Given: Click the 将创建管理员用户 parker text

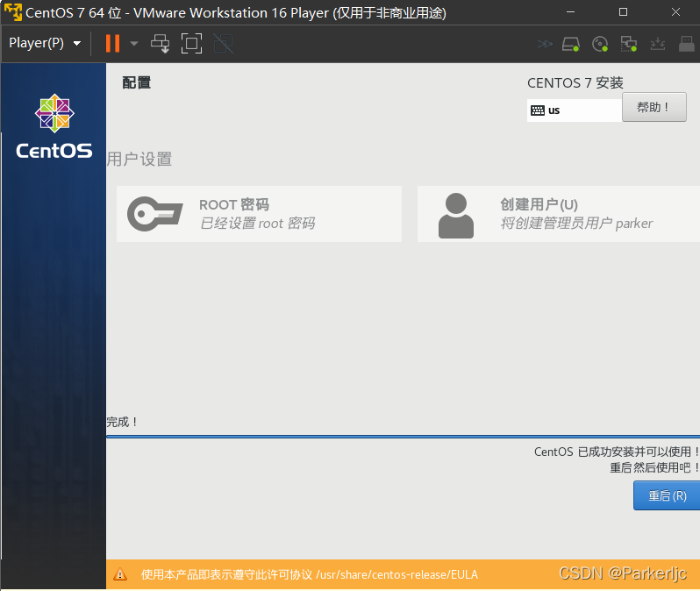Looking at the screenshot, I should (x=576, y=224).
